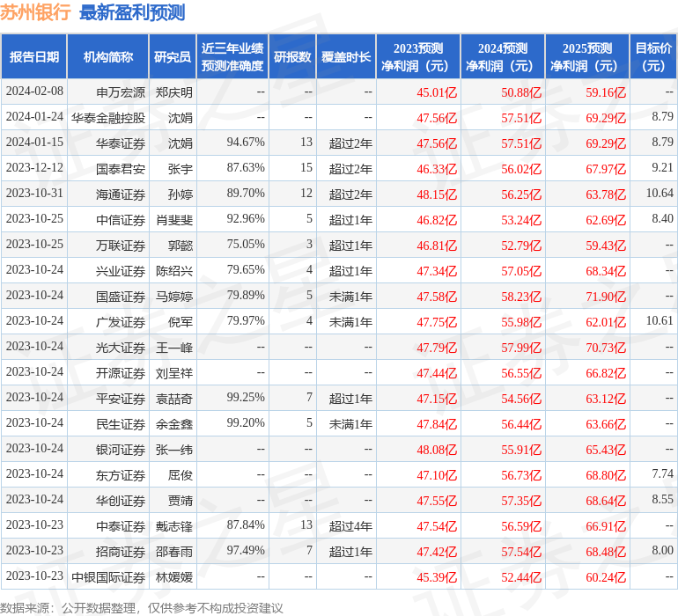The image size is (678, 616).
Task: Click the 8.00 target price
Action: tap(662, 550)
